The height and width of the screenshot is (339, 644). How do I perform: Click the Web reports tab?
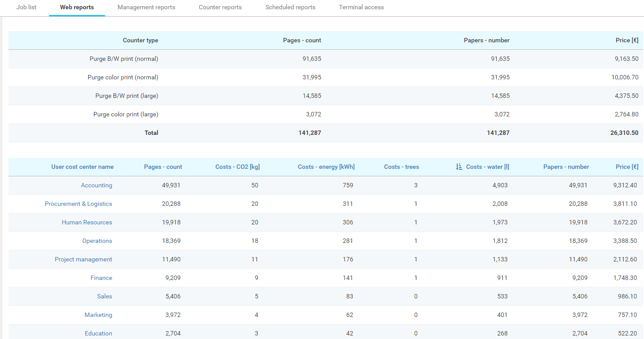(77, 7)
